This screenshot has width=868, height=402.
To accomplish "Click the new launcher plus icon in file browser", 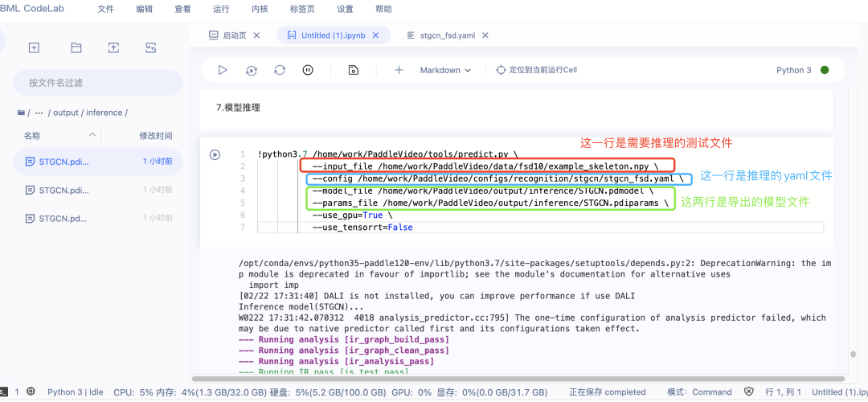I will (34, 48).
